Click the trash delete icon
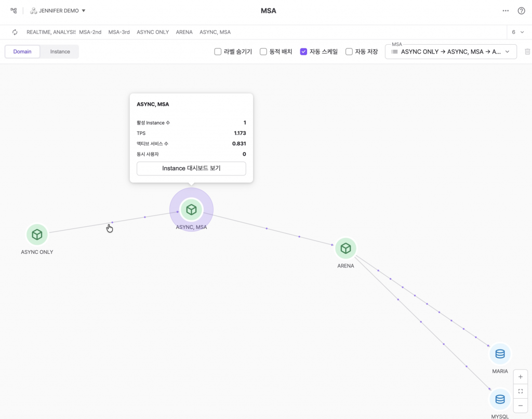532x419 pixels. click(x=527, y=52)
